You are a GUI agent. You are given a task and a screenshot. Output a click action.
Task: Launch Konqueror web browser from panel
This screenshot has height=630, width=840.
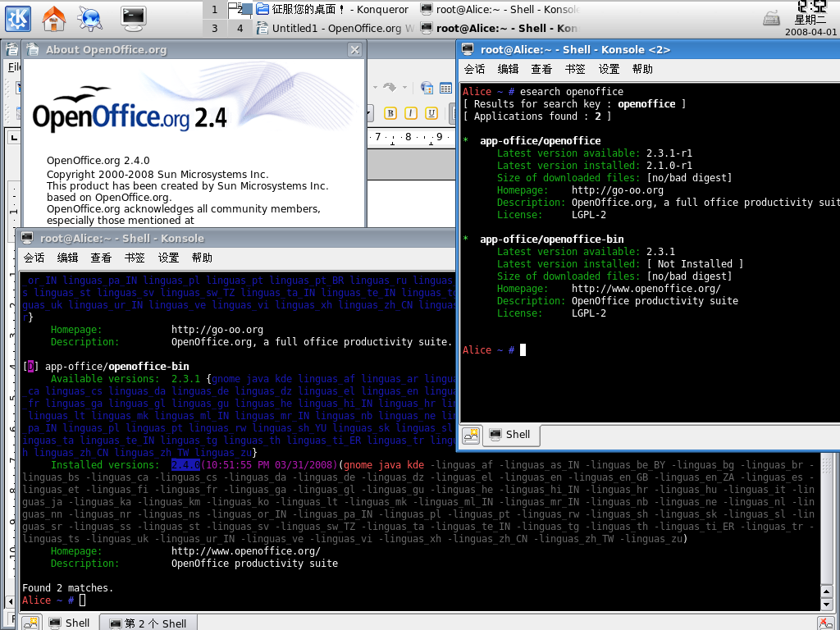[90, 19]
